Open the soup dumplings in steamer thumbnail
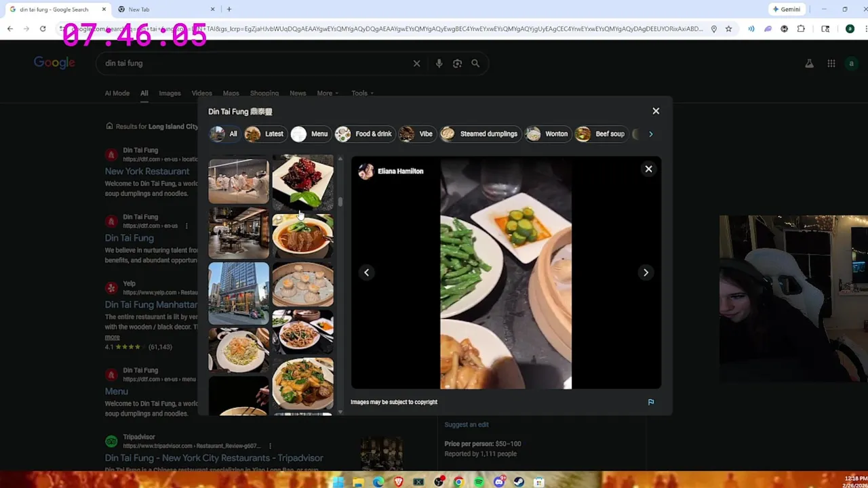The image size is (868, 488). [302, 285]
